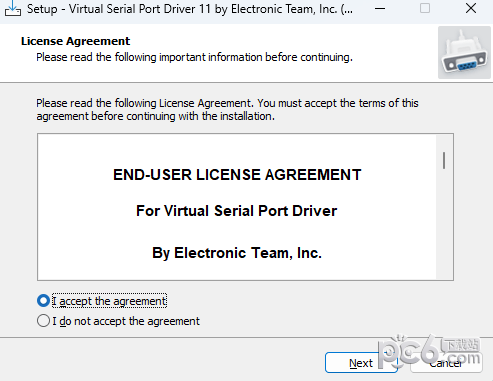Select the accept agreement radio circle
Screen dimensions: 493x381
(43, 301)
